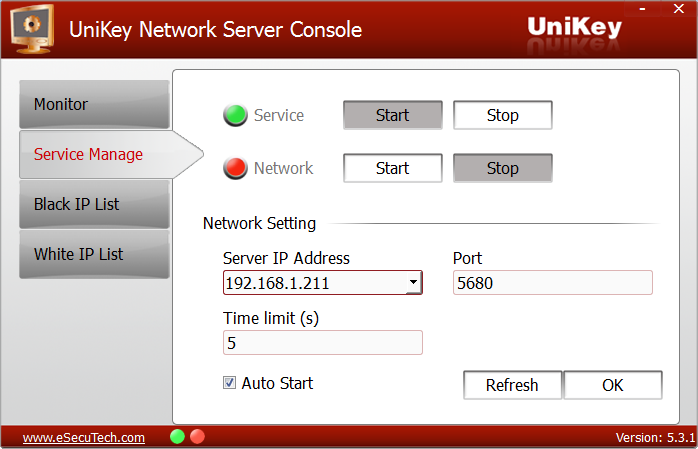Click the green status dot in footer
Image resolution: width=698 pixels, height=449 pixels.
(177, 437)
